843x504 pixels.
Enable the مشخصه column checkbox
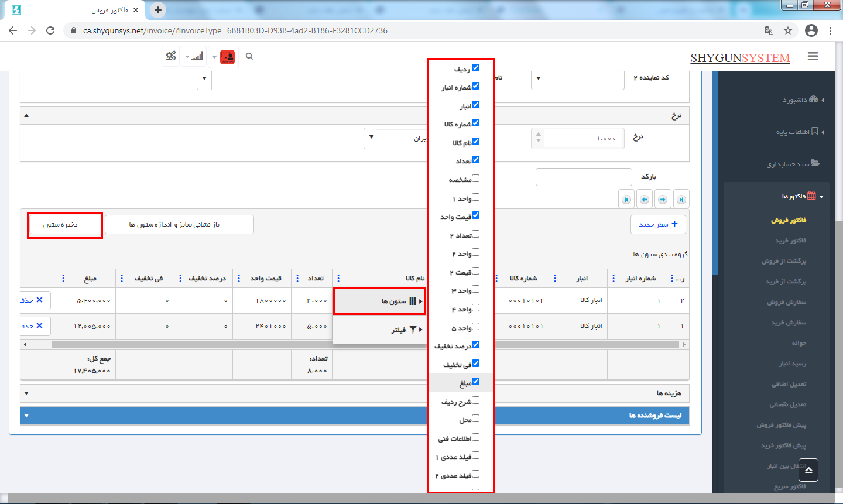[475, 179]
